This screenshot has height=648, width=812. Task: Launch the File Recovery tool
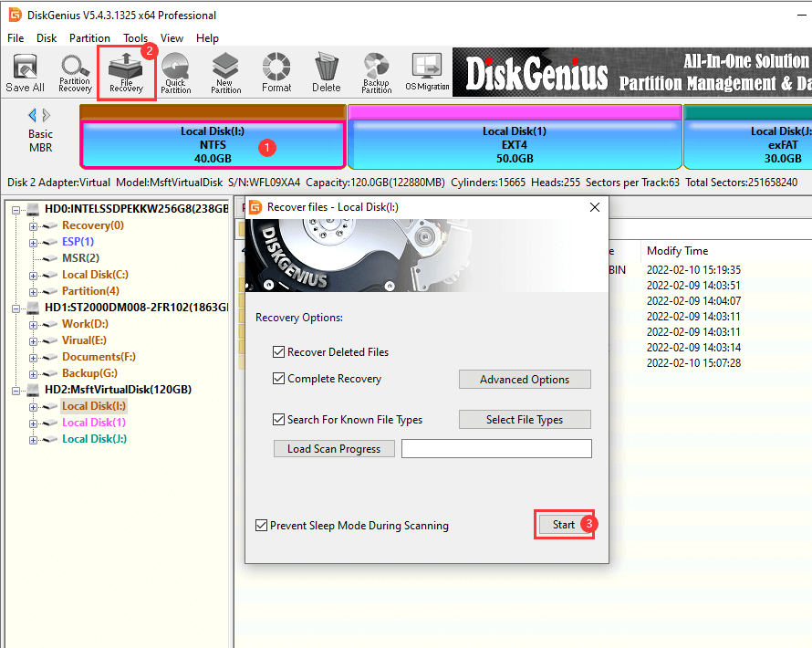point(126,73)
